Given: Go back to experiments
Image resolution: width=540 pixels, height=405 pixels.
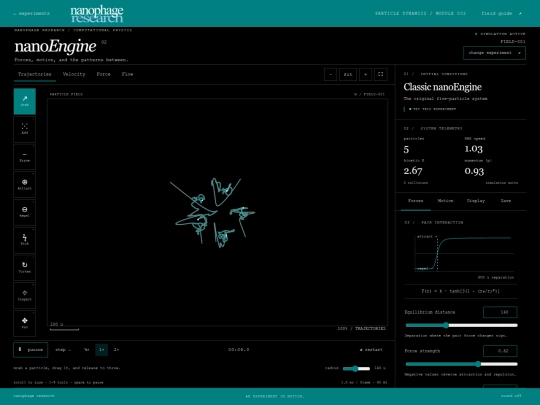Looking at the screenshot, I should point(31,13).
